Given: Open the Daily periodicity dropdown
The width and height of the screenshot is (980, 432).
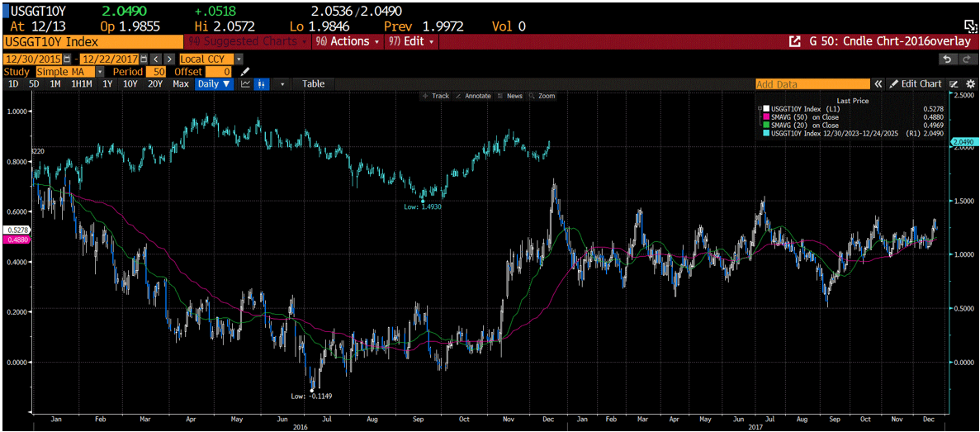Looking at the screenshot, I should pyautogui.click(x=215, y=83).
